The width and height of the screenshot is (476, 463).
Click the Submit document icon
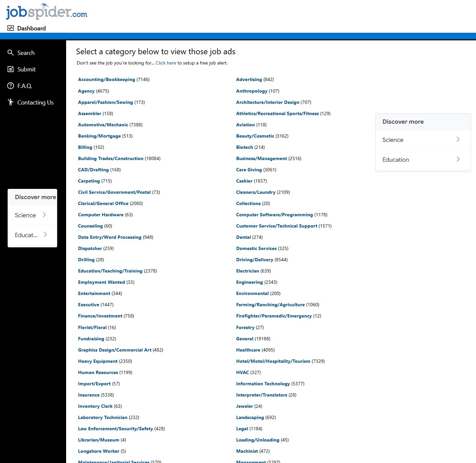point(11,69)
